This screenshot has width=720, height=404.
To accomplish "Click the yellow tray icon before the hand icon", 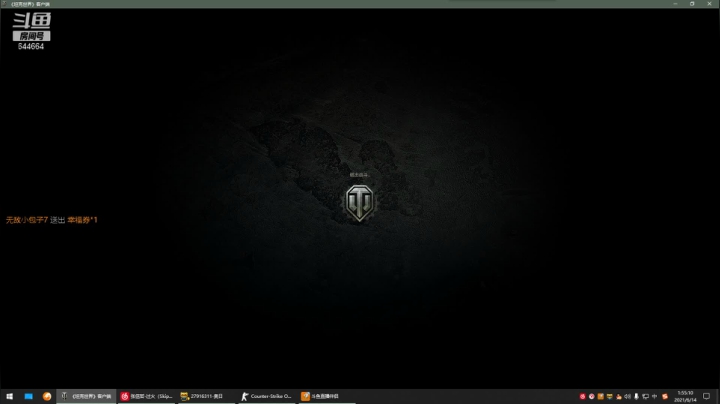I will click(609, 396).
